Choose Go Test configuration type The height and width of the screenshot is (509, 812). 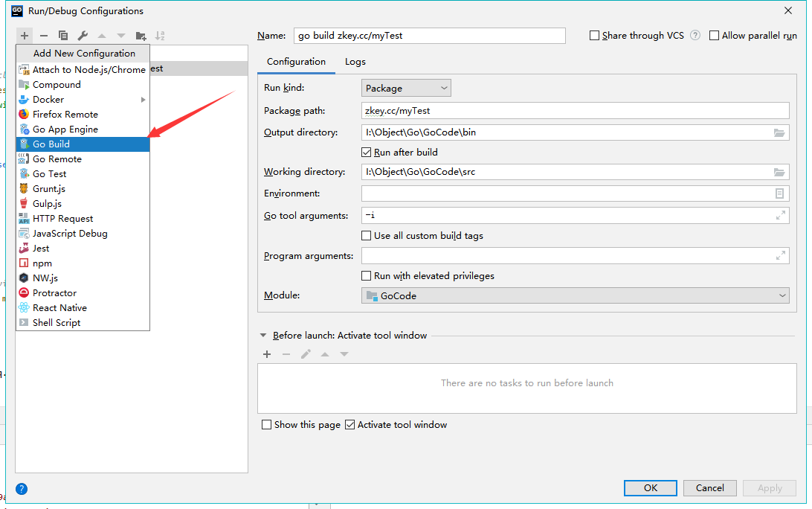tap(83, 174)
